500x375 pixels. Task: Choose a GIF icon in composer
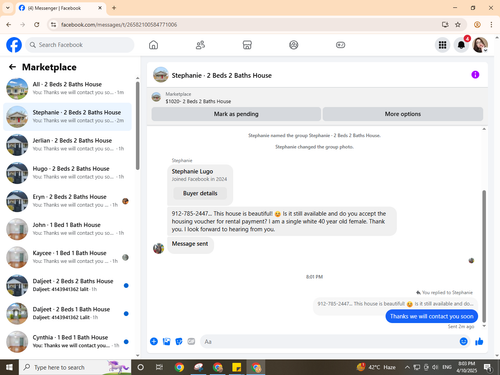191,341
